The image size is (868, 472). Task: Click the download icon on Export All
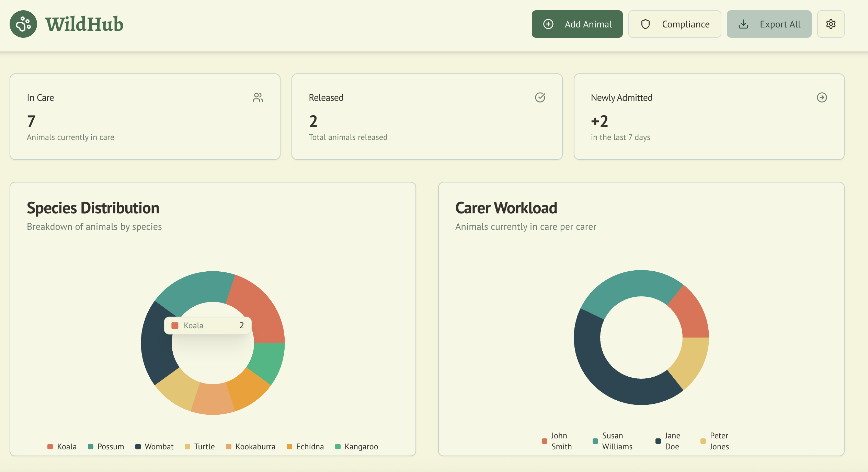[743, 24]
